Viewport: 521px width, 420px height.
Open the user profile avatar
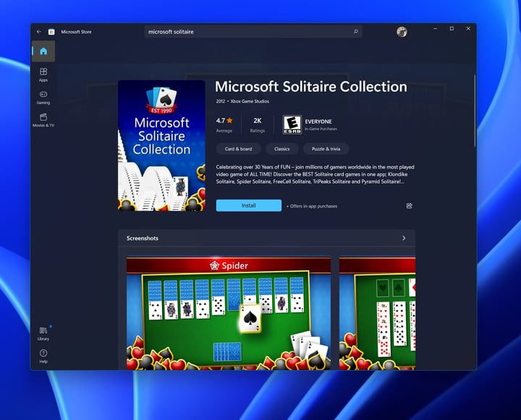(402, 32)
